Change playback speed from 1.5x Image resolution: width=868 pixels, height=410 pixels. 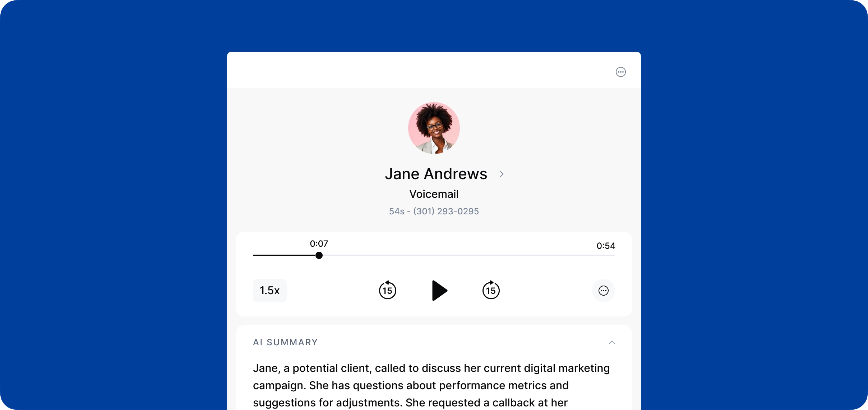pyautogui.click(x=269, y=290)
